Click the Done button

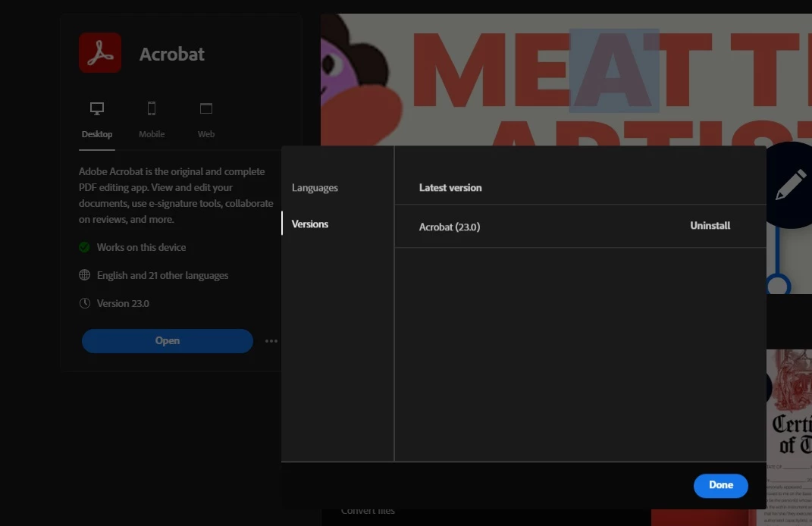tap(720, 486)
